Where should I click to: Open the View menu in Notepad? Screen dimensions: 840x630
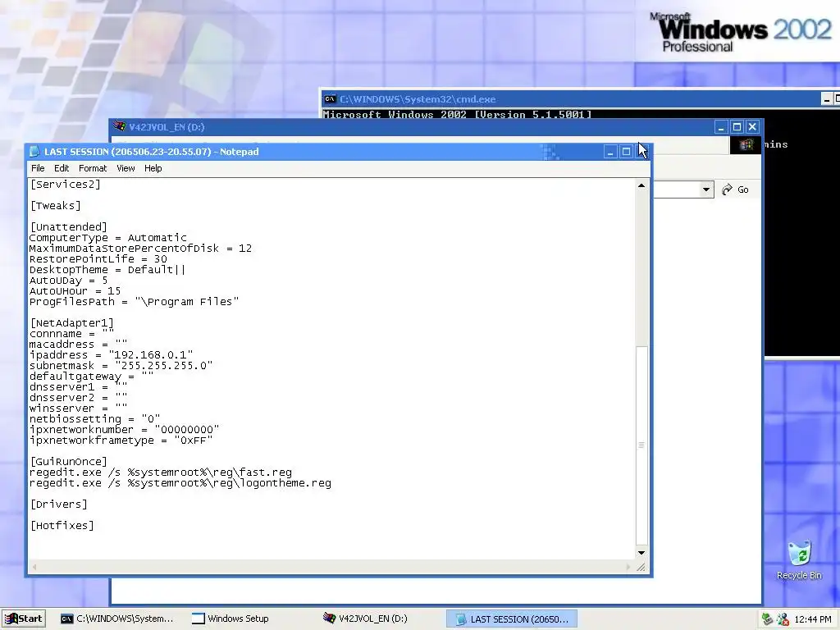[x=126, y=168]
